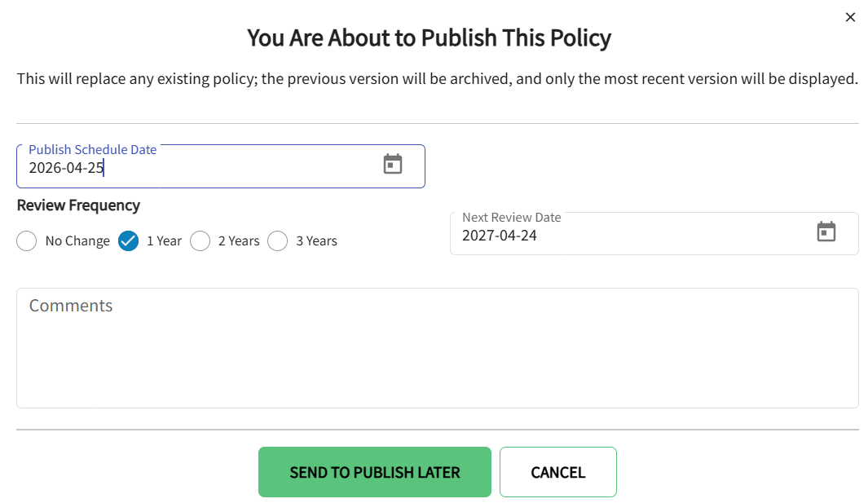868x503 pixels.
Task: Click the Next Review Date label
Action: click(x=510, y=217)
